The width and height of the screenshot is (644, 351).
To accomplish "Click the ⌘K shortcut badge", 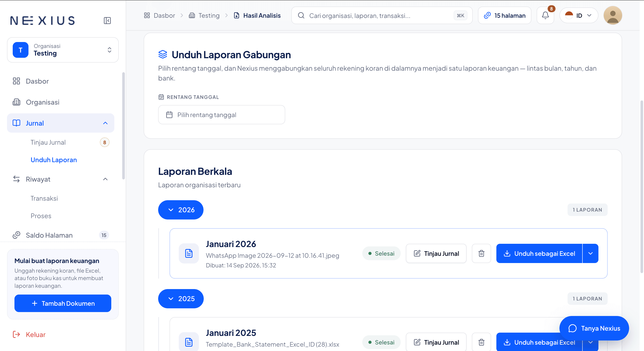I will pos(460,16).
